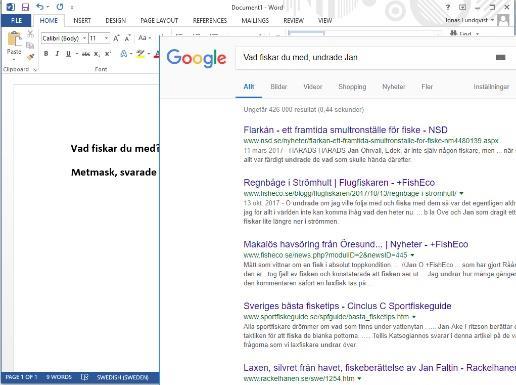Open Word Help question mark

tap(448, 7)
